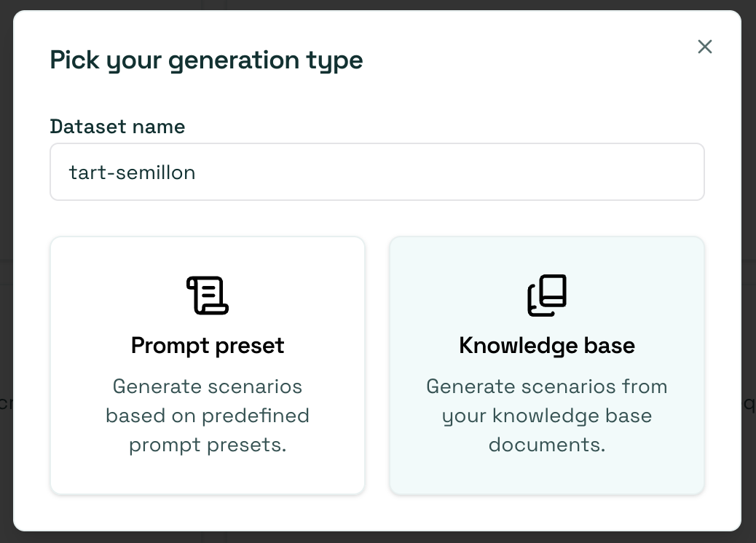The width and height of the screenshot is (756, 543).
Task: Click the 'Dataset name' label
Action: [x=118, y=127]
